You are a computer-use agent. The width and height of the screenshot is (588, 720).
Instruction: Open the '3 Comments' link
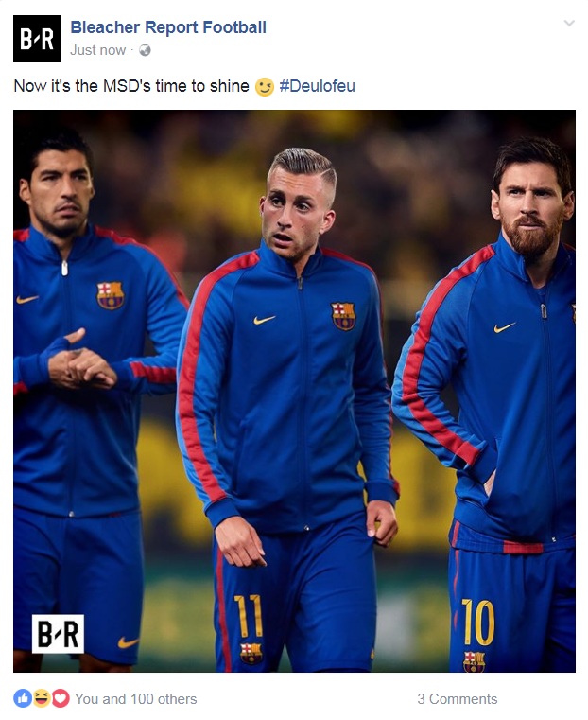click(x=458, y=699)
